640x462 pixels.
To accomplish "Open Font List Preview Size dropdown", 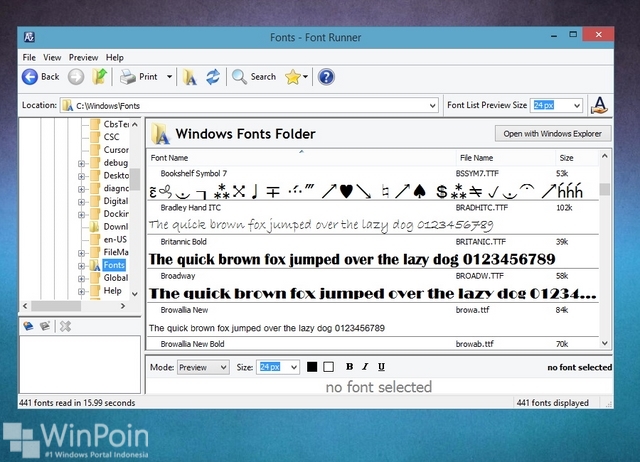I will point(577,105).
